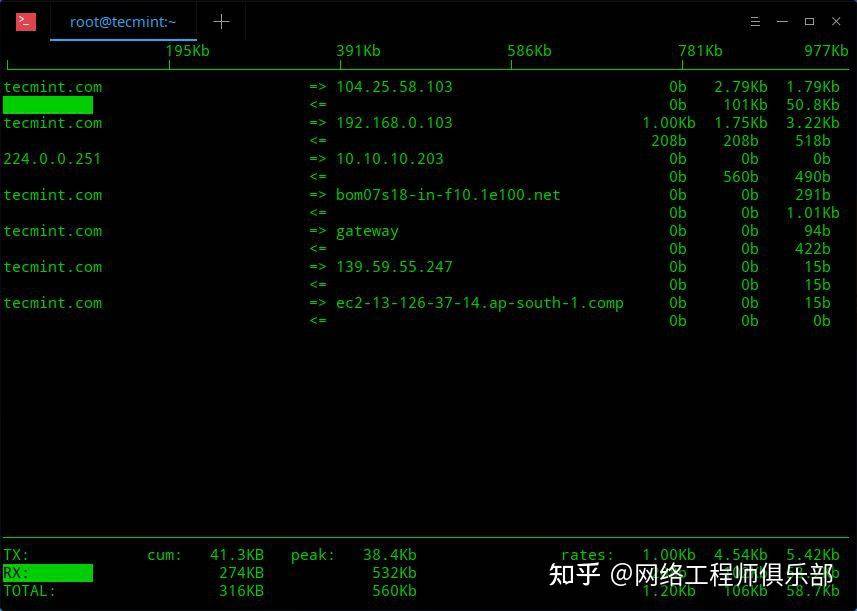
Task: Click the 490b rate value
Action: (x=813, y=177)
